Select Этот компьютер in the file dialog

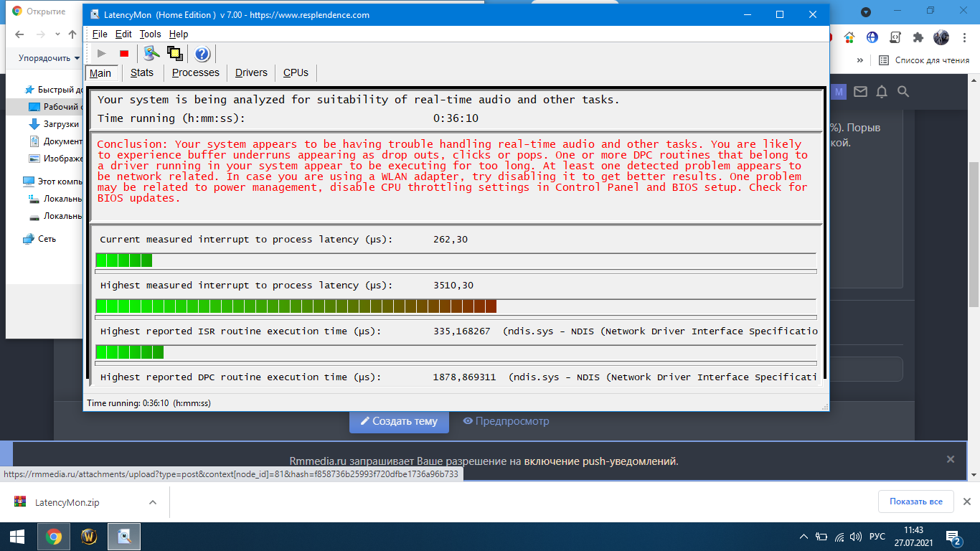pos(52,182)
